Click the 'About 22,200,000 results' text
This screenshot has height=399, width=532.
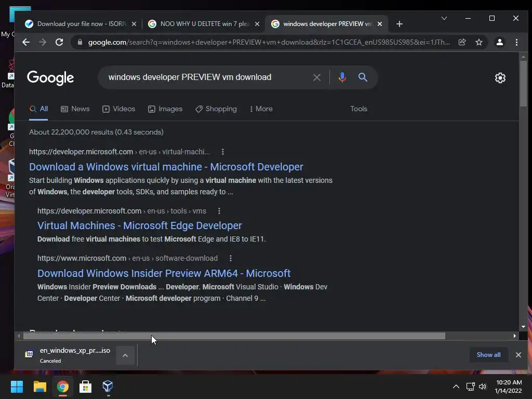(96, 132)
